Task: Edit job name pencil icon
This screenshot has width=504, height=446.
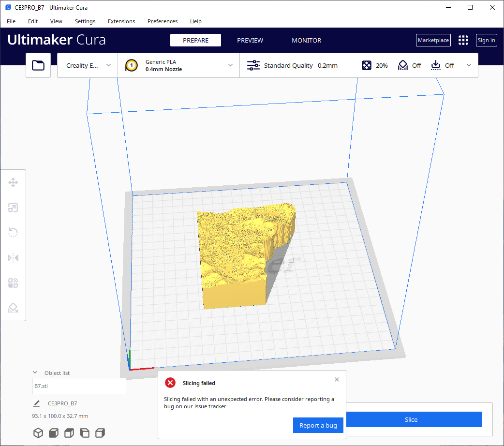Action: click(x=37, y=403)
